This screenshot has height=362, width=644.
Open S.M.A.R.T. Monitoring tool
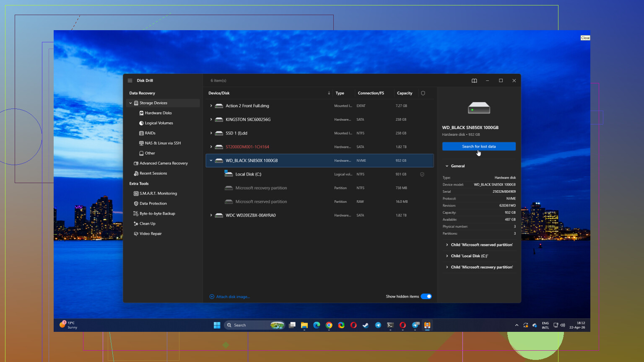pyautogui.click(x=158, y=194)
